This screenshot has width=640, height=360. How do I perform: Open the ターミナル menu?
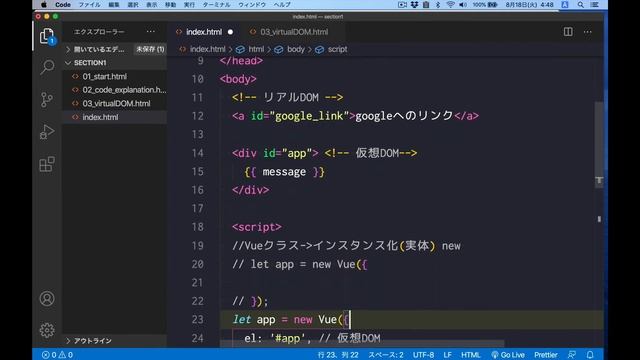216,5
